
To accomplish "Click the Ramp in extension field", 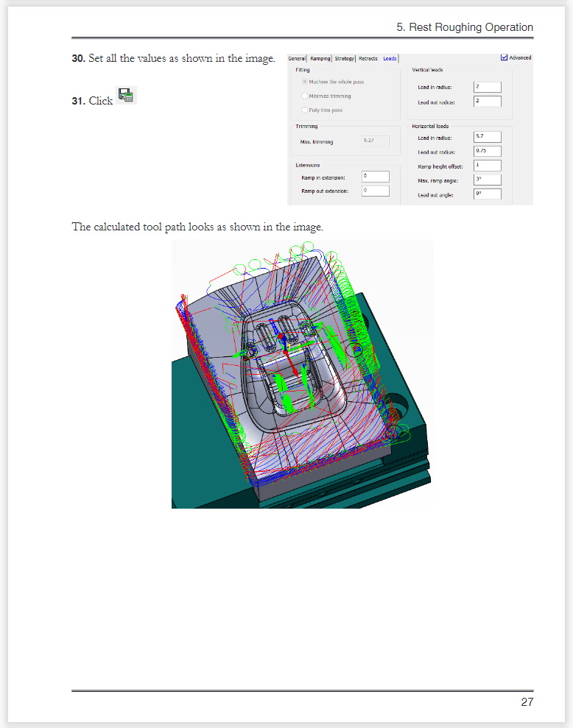I will click(375, 177).
